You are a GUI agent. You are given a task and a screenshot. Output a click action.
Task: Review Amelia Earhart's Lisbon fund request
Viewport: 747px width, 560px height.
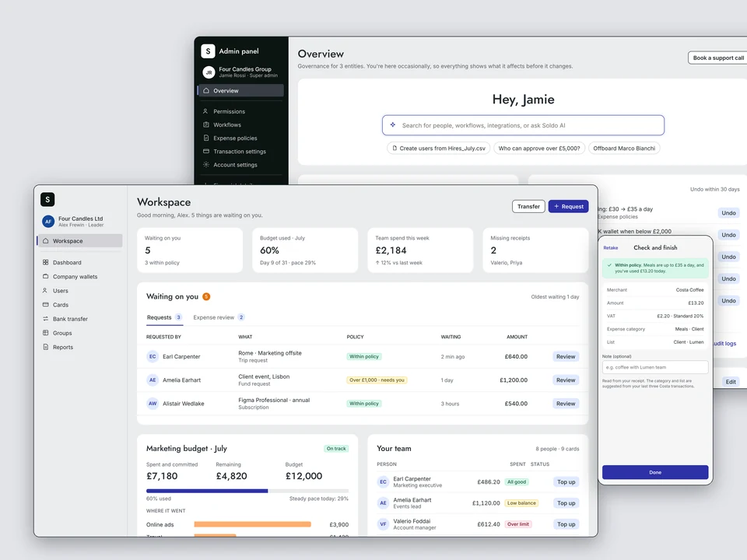pos(566,380)
